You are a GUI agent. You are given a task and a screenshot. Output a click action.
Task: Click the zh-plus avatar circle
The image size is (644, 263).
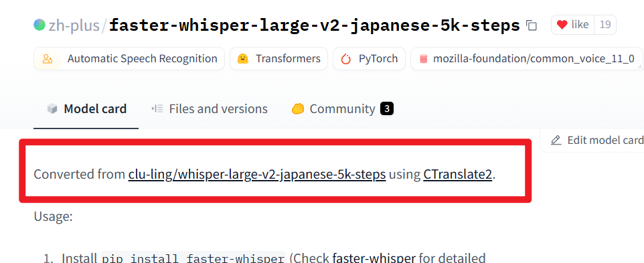point(39,25)
